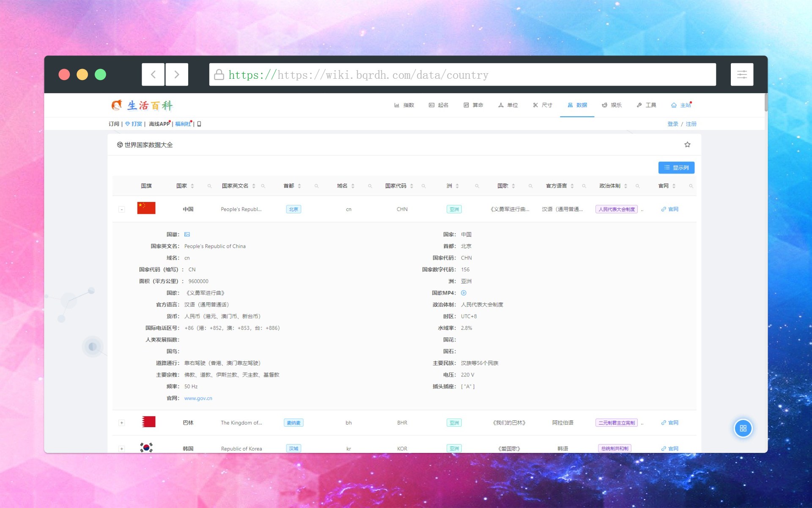
Task: Click the 福利社 link
Action: [183, 124]
